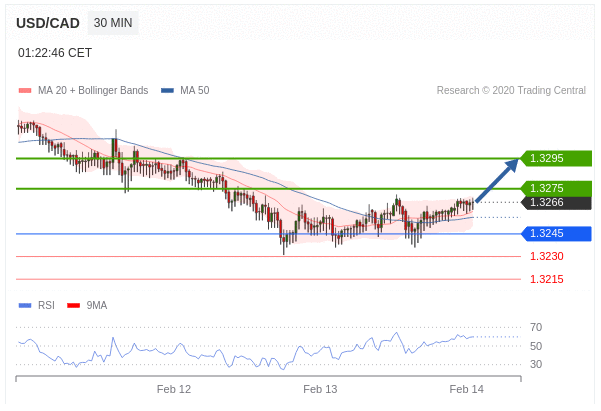Viewport: 601px width, 411px height.
Task: Click the Feb 14 date label
Action: point(466,389)
